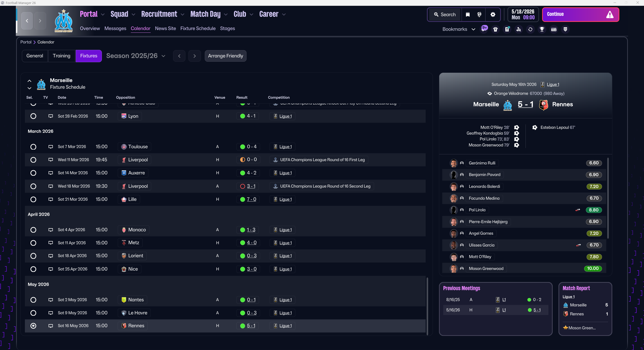Select the Monaco fixture radio button
Screen dimensions: 644x350
(33, 230)
